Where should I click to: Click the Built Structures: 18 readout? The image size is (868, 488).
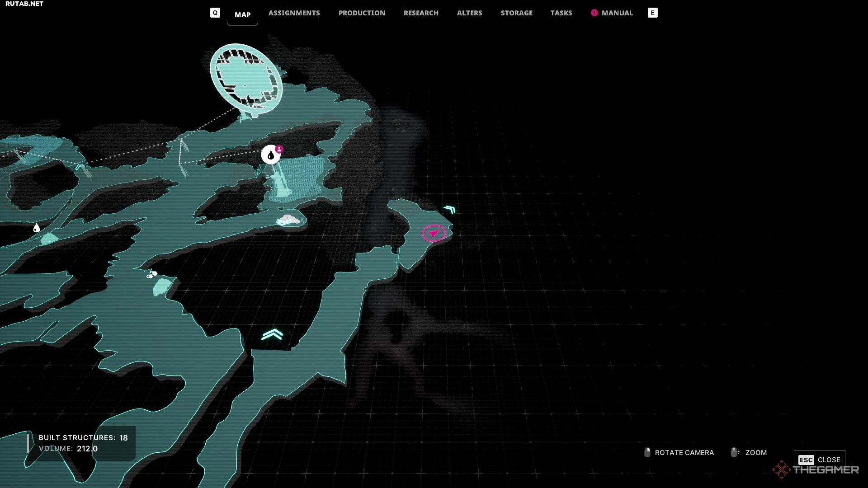point(83,437)
